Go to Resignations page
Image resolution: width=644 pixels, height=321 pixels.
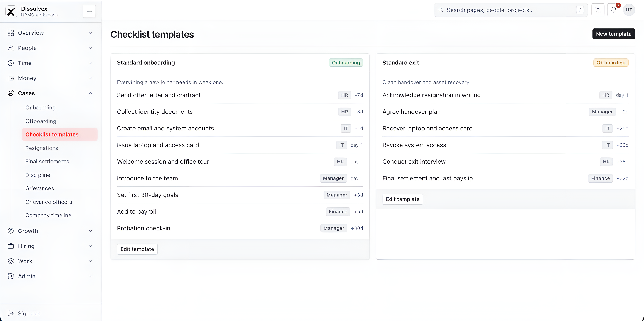(59, 148)
